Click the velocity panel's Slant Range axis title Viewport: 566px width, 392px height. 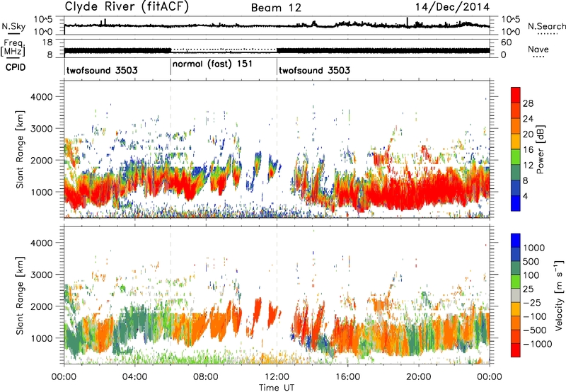pyautogui.click(x=20, y=296)
